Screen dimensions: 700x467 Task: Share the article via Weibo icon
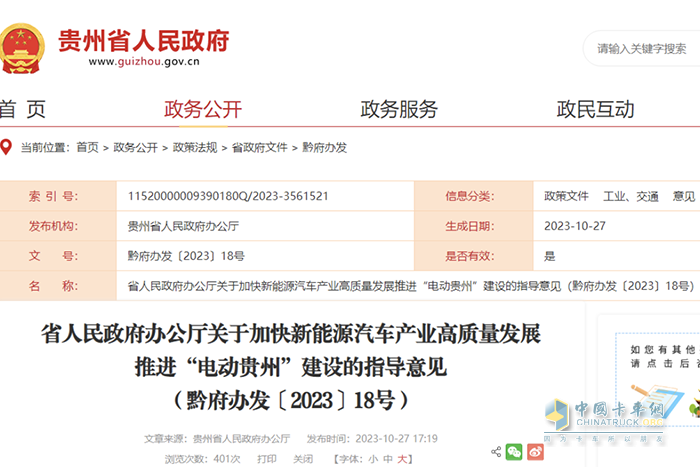point(536,452)
